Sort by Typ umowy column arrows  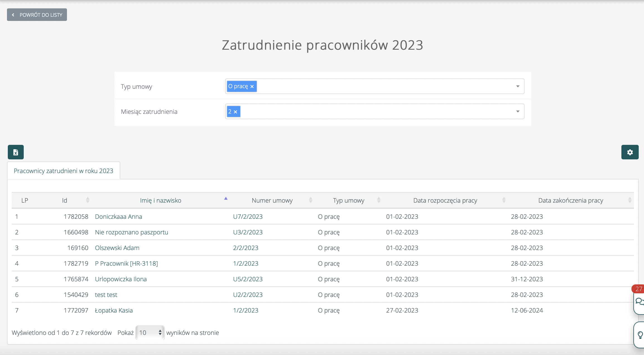[x=379, y=200]
